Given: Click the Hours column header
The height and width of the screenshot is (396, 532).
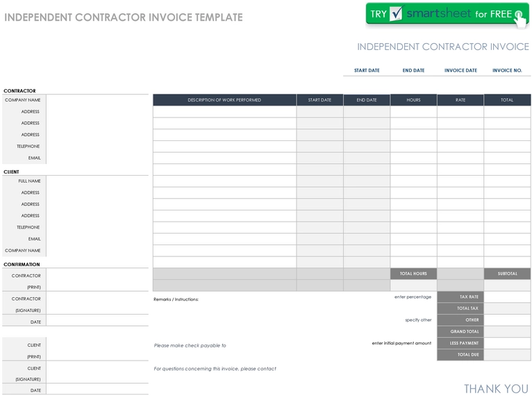Looking at the screenshot, I should (x=413, y=100).
